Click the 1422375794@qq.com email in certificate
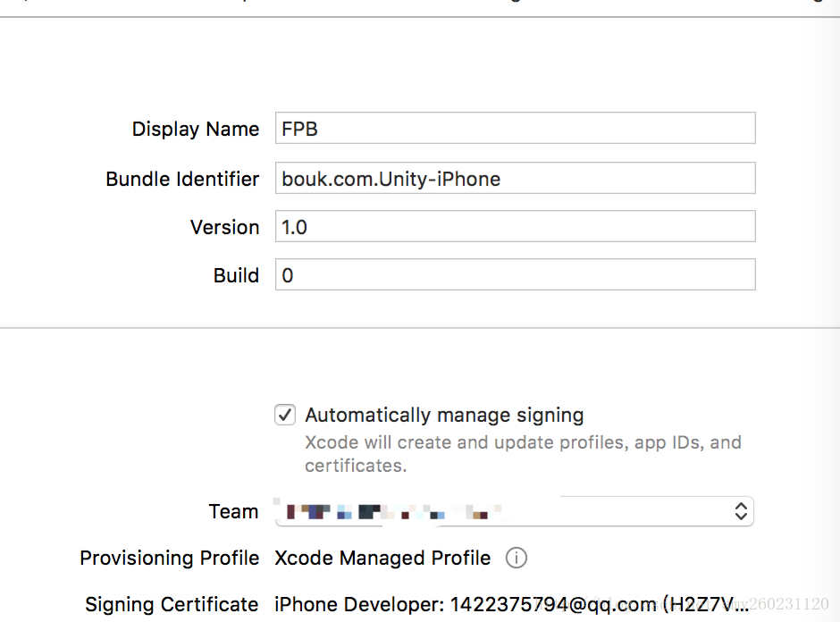 point(552,604)
